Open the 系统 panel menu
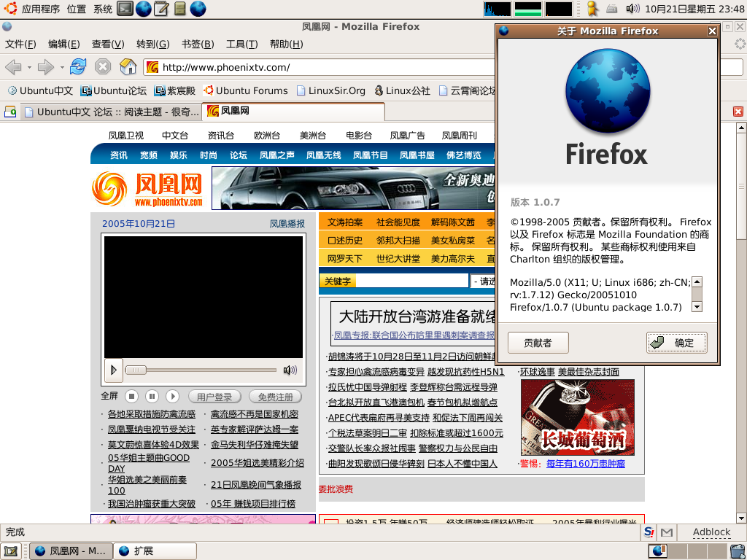This screenshot has width=747, height=560. [103, 9]
